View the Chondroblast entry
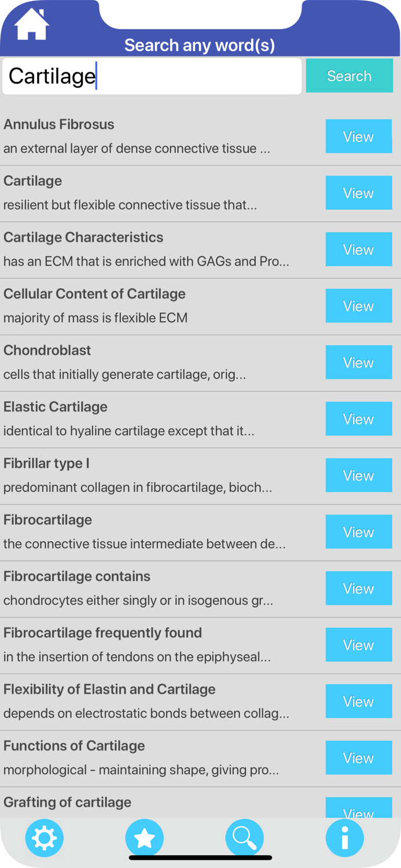401x868 pixels. click(358, 362)
